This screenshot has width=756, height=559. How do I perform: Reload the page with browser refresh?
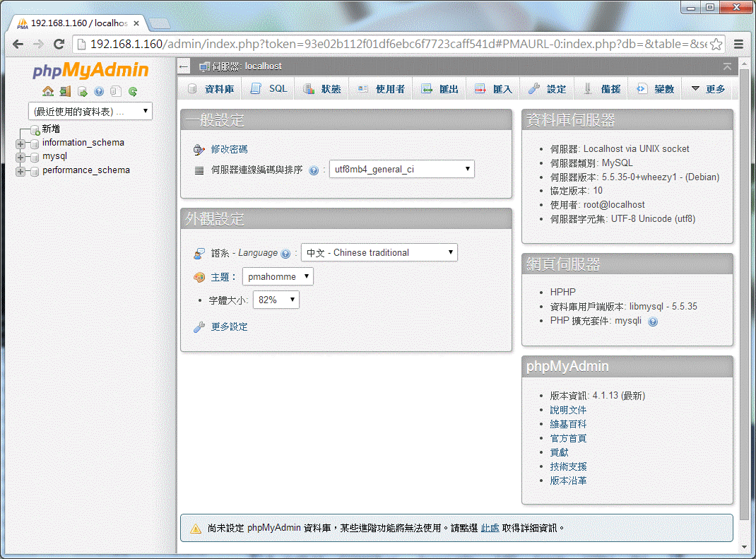59,45
